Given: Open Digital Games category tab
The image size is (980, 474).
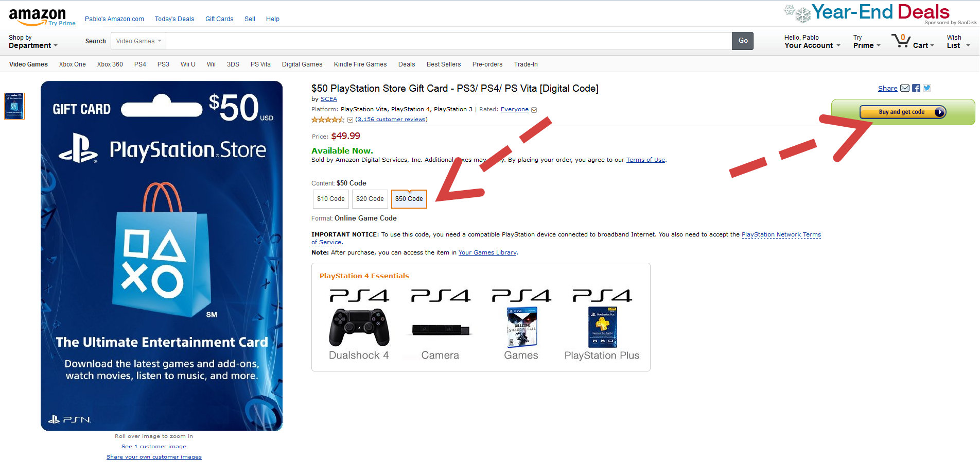Looking at the screenshot, I should coord(302,64).
